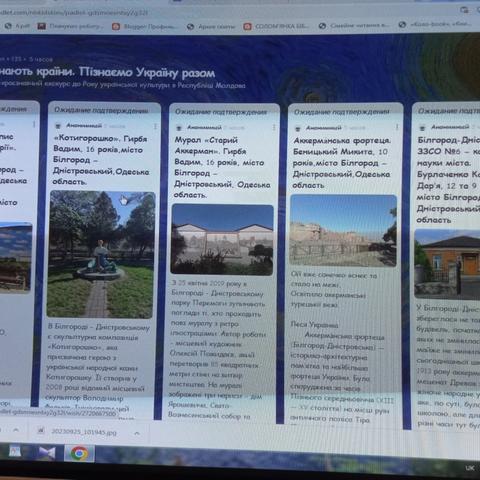Screen dimensions: 480x480
Task: Open the Старий Аккерман mural photo
Action: click(222, 240)
